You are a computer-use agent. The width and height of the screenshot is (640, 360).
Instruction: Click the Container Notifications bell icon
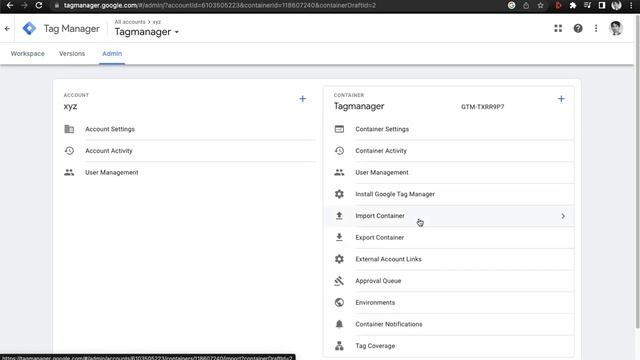pyautogui.click(x=339, y=324)
